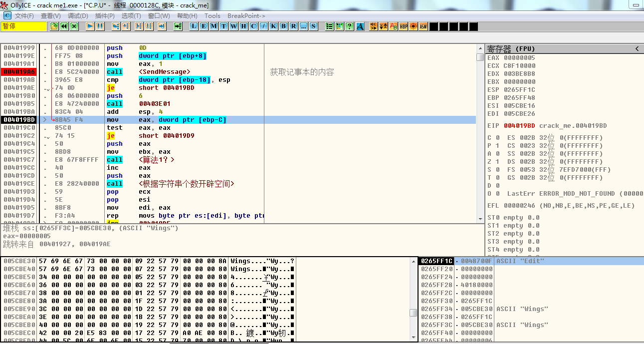Click the Trace into toolbar icon
The width and height of the screenshot is (644, 344).
[x=138, y=26]
